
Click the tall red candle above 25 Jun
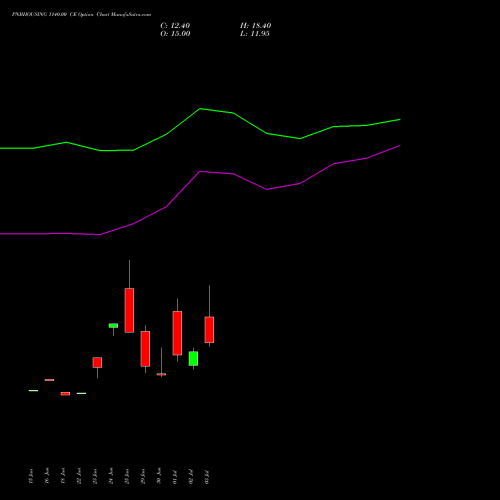click(129, 310)
